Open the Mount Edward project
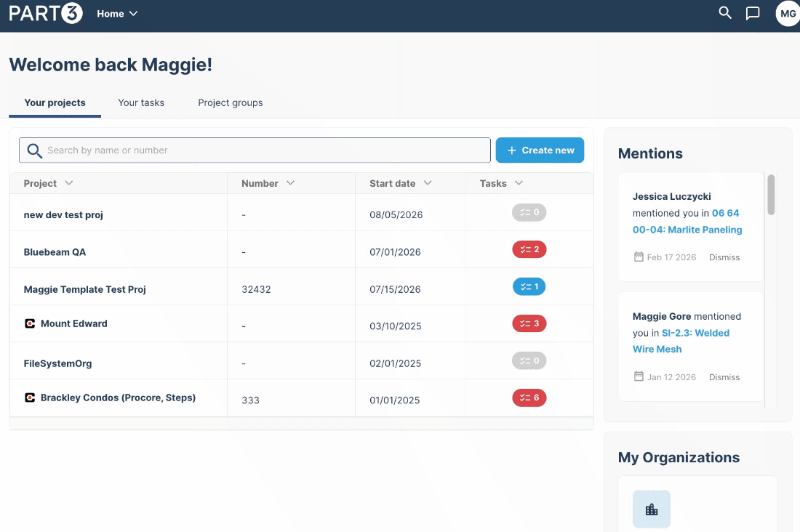800x532 pixels. [74, 323]
